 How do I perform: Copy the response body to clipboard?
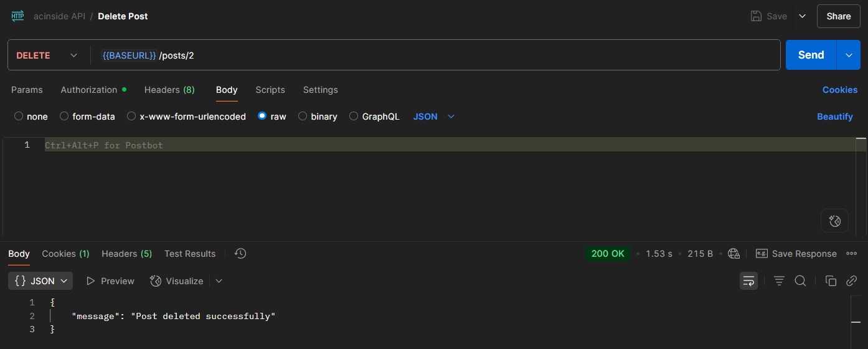831,281
